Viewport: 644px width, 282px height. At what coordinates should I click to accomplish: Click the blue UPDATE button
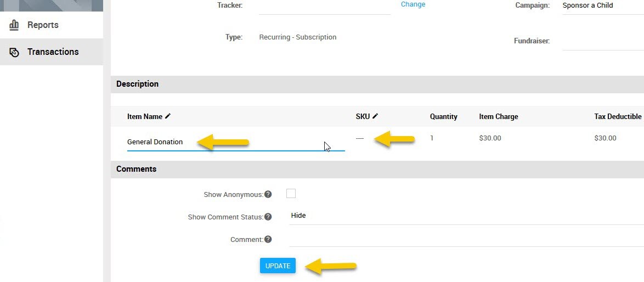coord(278,266)
